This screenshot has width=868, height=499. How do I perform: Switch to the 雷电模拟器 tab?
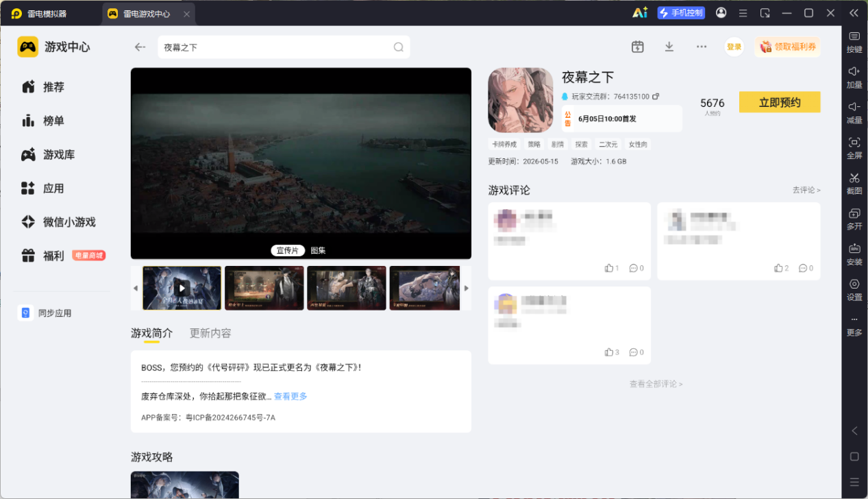coord(41,14)
